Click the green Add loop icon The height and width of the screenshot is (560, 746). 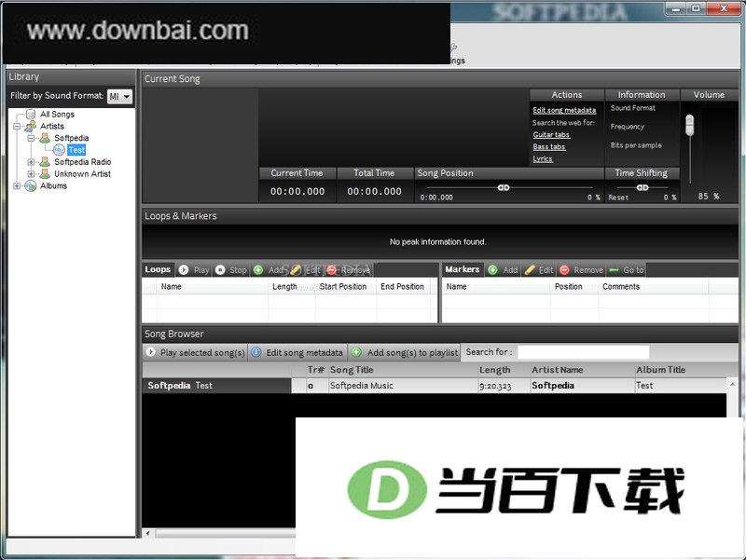tap(258, 270)
